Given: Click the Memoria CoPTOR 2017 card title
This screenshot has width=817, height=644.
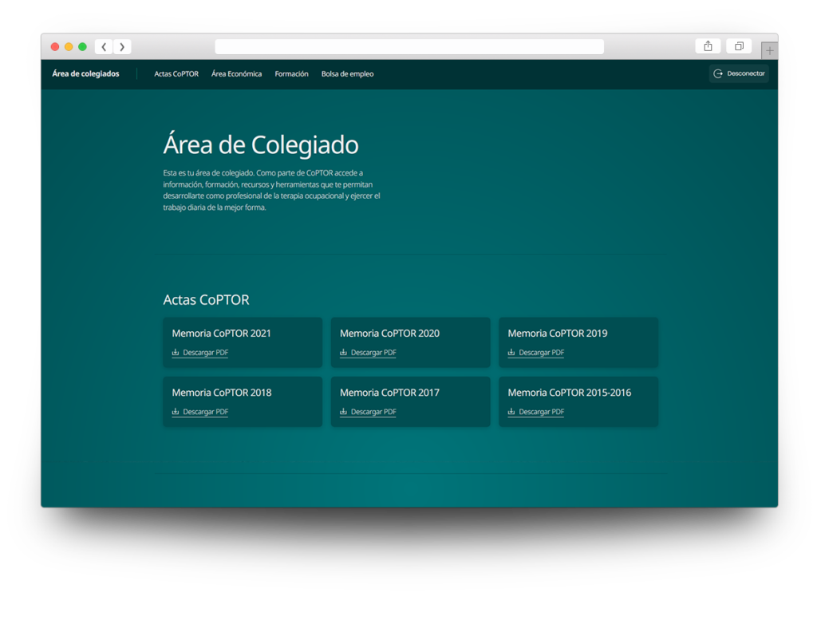Looking at the screenshot, I should [389, 393].
